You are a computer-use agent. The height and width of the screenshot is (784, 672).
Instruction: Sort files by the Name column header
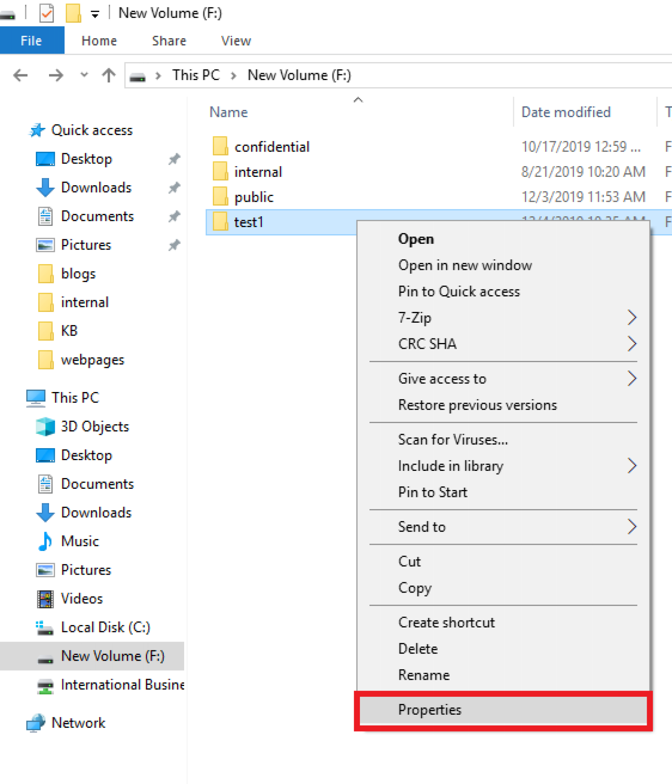(228, 112)
